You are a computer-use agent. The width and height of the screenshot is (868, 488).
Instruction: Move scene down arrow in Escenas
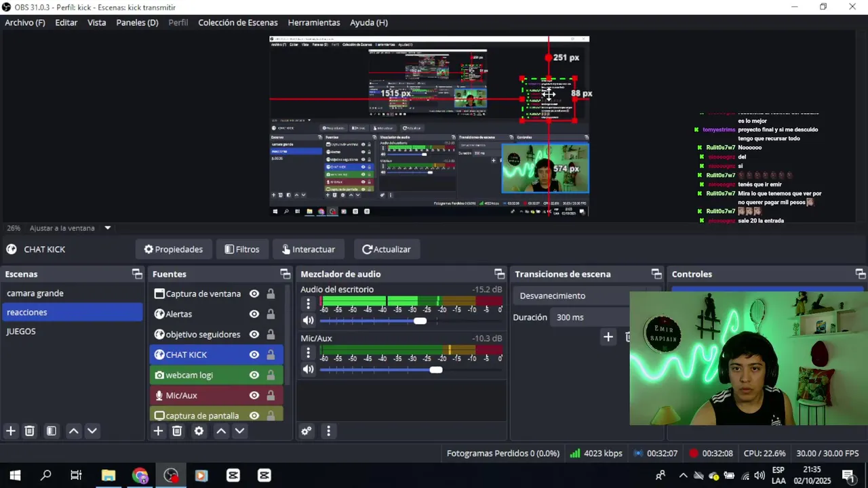click(92, 431)
